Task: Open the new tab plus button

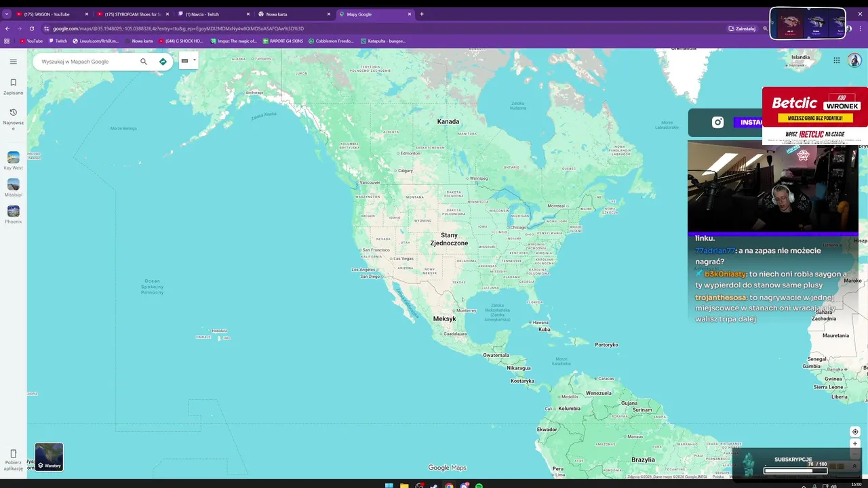Action: coord(422,14)
